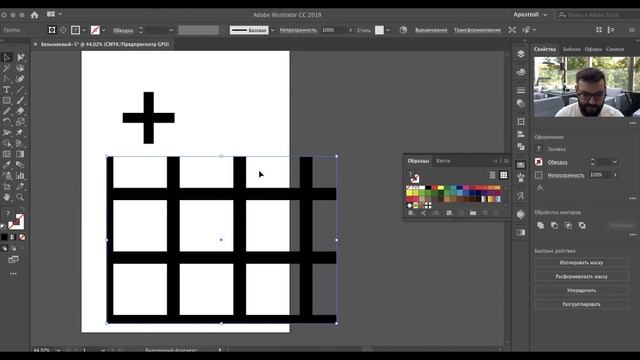The width and height of the screenshot is (640, 360).
Task: Click fx effects icon in Properties
Action: [540, 188]
